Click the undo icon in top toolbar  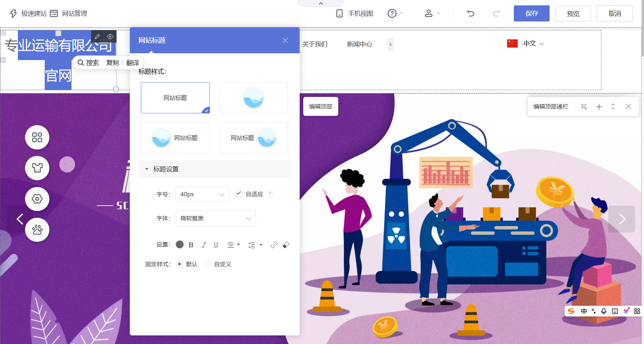point(470,13)
